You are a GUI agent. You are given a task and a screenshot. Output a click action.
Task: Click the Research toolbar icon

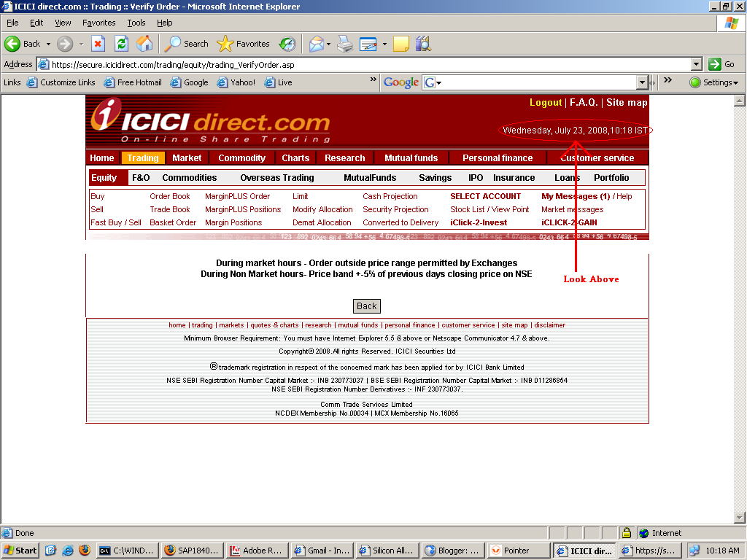423,44
